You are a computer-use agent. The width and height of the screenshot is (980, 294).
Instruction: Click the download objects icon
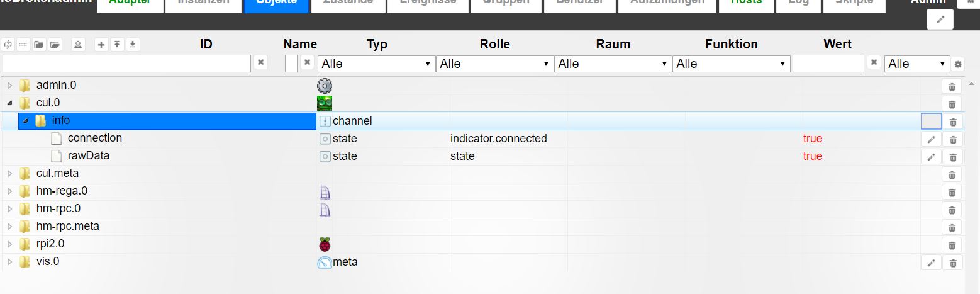click(x=133, y=44)
